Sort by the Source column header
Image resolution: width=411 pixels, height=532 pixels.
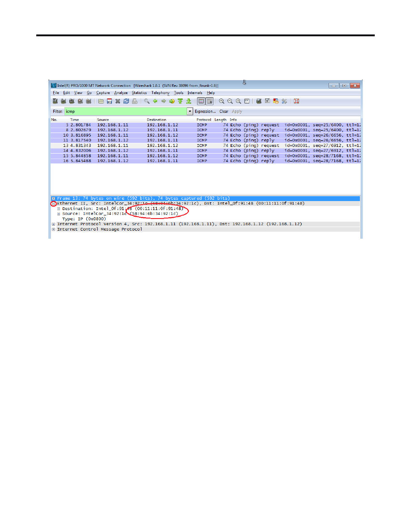(x=103, y=120)
